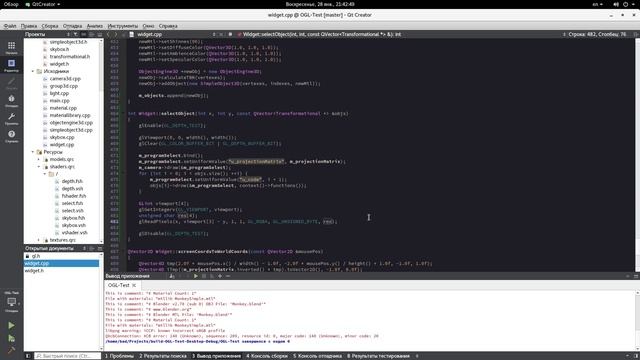The width and height of the screenshot is (640, 360).
Task: Switch to Debug (Отладка) mode
Action: (x=11, y=100)
